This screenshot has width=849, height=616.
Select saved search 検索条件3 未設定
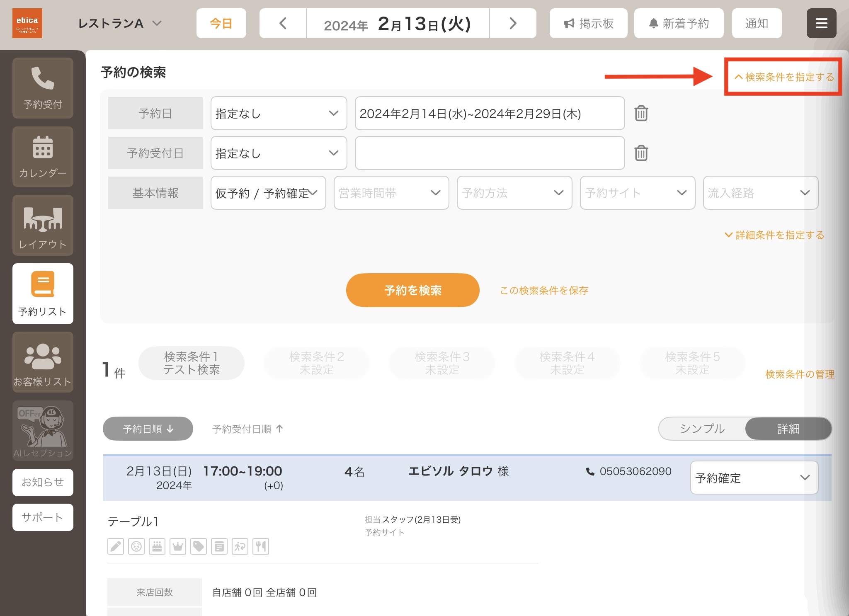click(442, 363)
